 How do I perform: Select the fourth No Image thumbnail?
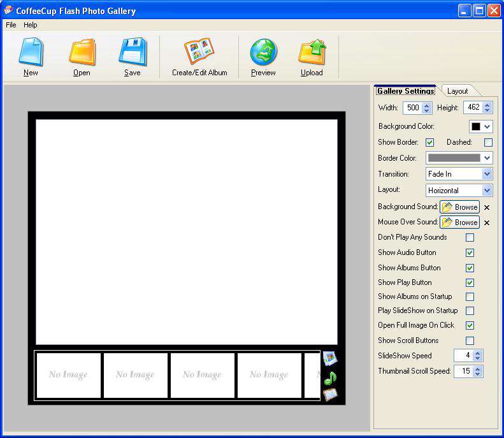269,375
